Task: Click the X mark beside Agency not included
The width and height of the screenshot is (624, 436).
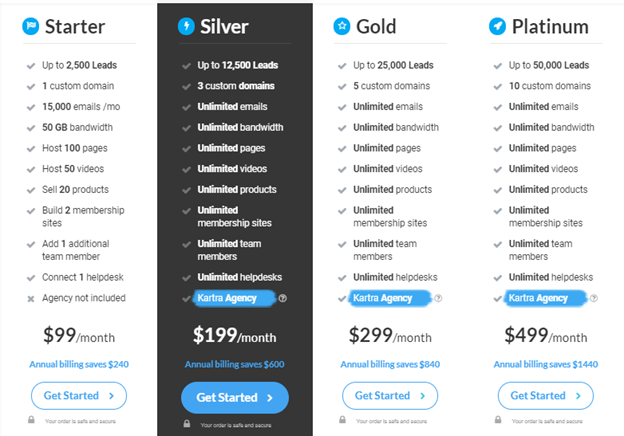Action: tap(31, 299)
